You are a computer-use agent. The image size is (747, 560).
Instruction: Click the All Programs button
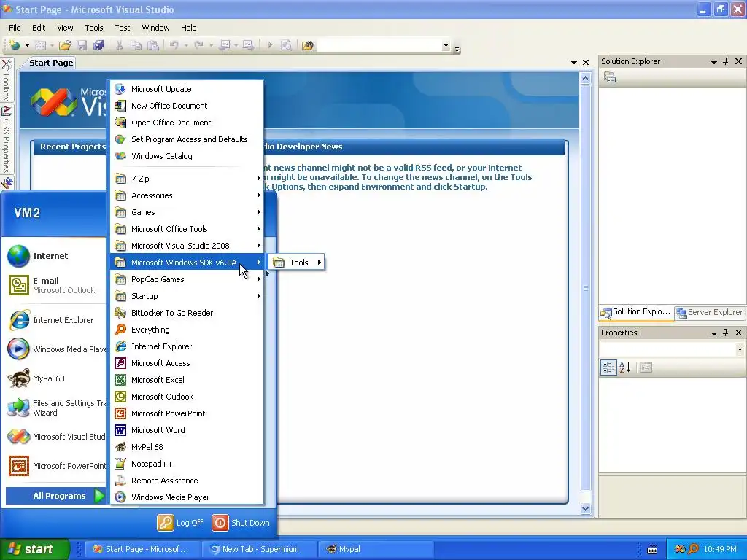[x=55, y=496]
